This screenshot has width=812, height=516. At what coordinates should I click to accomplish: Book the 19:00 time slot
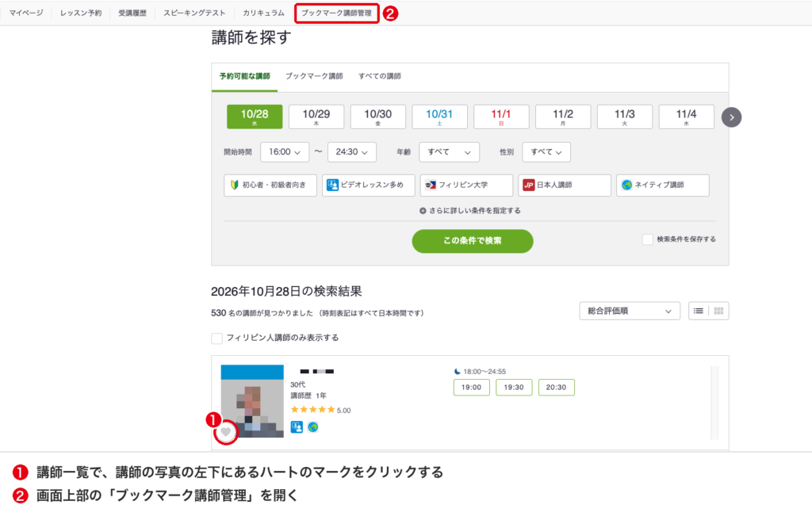pyautogui.click(x=471, y=387)
